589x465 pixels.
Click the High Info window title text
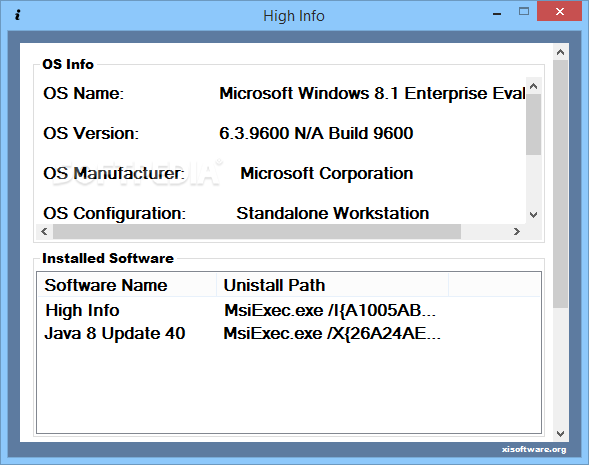point(294,16)
